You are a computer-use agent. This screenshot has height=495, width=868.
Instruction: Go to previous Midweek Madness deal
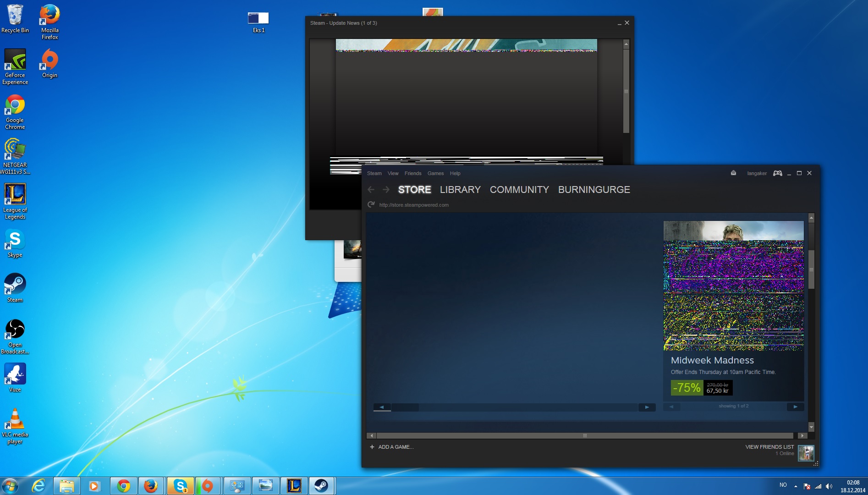click(x=671, y=407)
